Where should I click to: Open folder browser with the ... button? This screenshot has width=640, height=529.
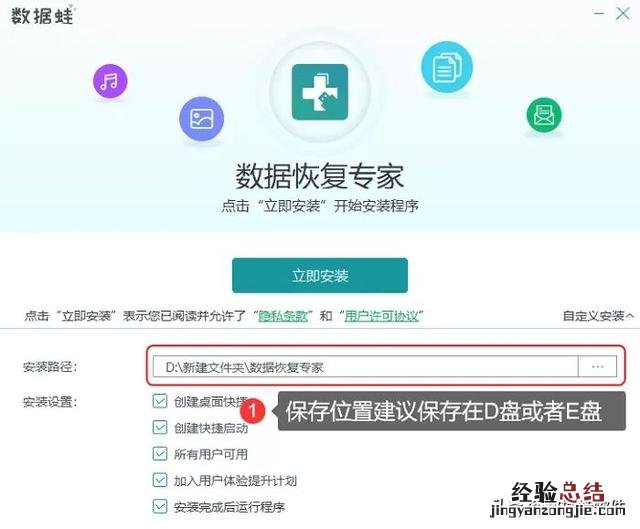597,367
